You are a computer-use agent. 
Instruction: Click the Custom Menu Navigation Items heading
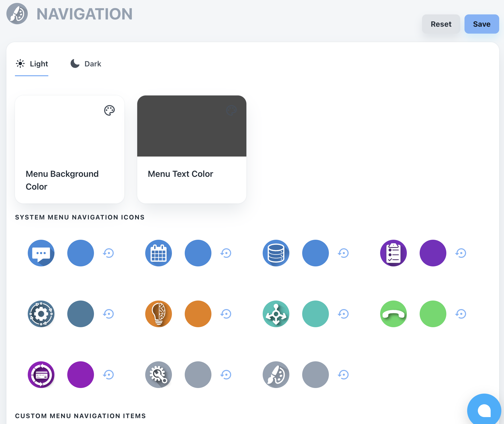pyautogui.click(x=80, y=416)
